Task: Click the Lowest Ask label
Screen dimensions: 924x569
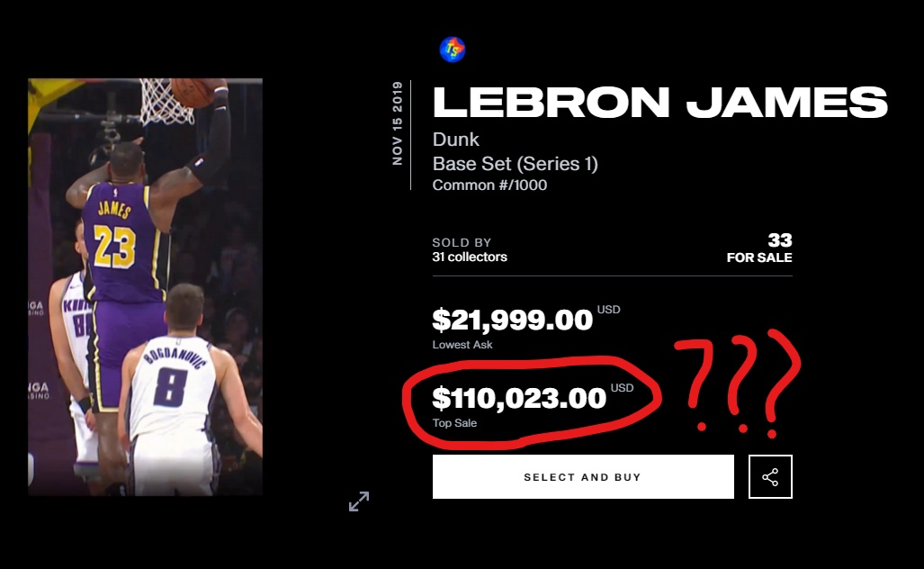Action: pyautogui.click(x=462, y=344)
